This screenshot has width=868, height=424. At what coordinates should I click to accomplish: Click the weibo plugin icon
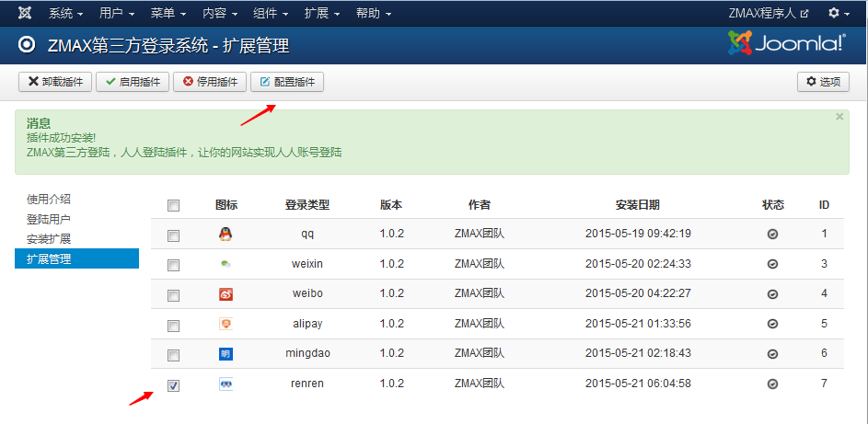click(x=226, y=293)
